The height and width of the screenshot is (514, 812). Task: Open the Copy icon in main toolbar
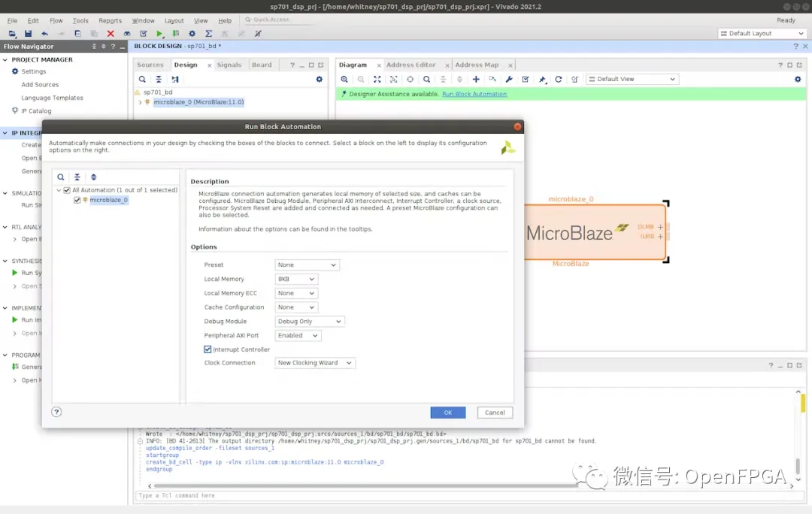pyautogui.click(x=77, y=34)
